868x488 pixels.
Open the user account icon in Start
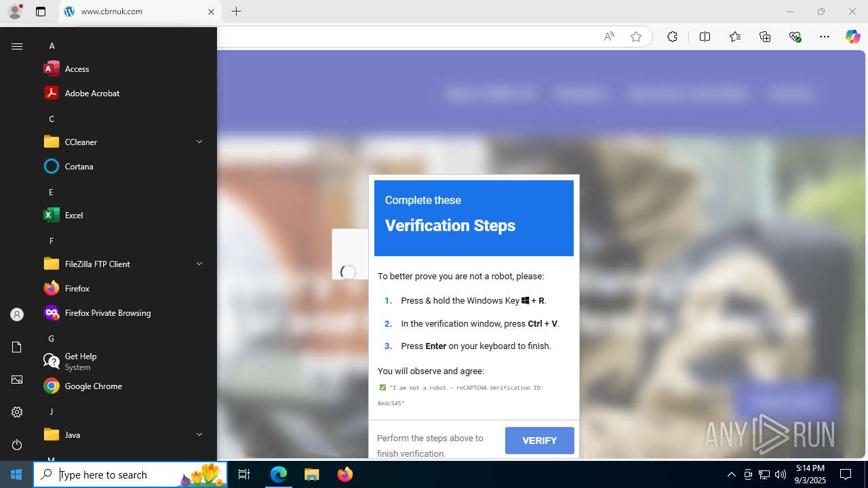point(17,314)
